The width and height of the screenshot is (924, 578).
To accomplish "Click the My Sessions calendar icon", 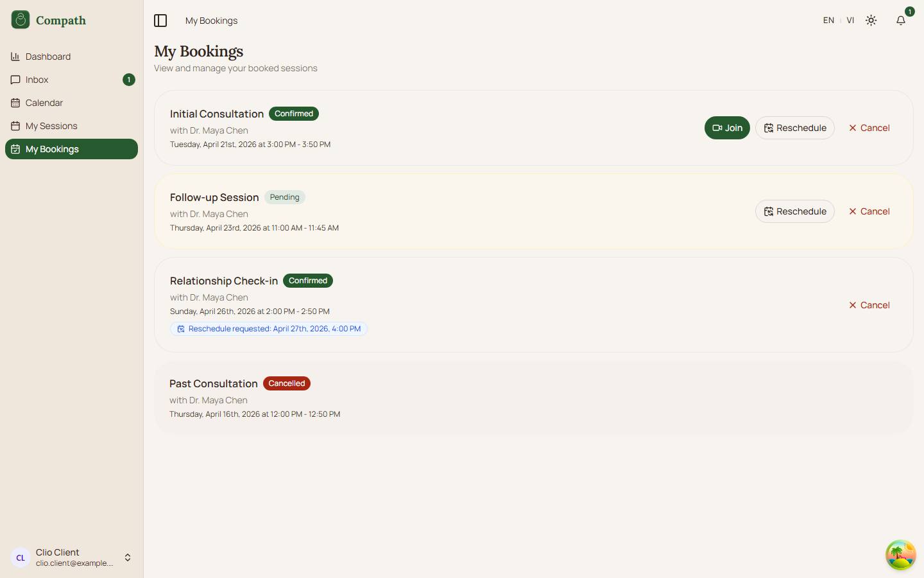I will click(15, 126).
